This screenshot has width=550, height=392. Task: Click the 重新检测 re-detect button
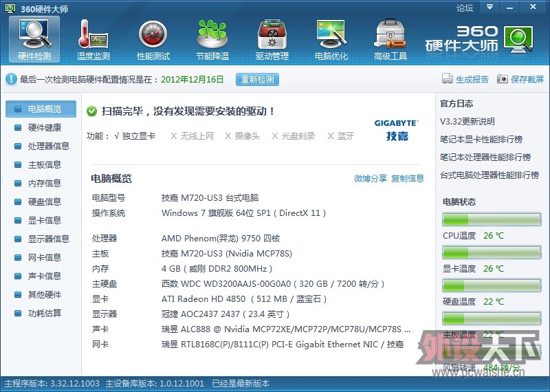click(257, 79)
